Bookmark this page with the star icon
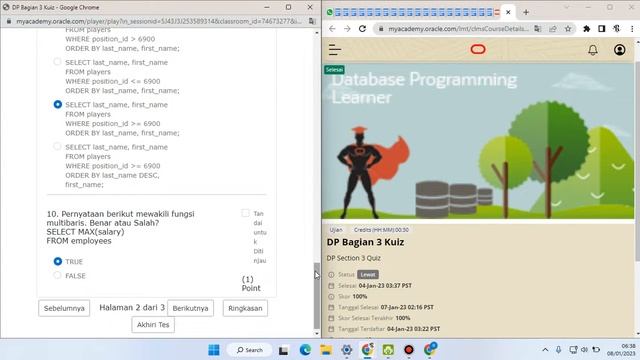Viewport: 640px width, 360px height. 568,29
